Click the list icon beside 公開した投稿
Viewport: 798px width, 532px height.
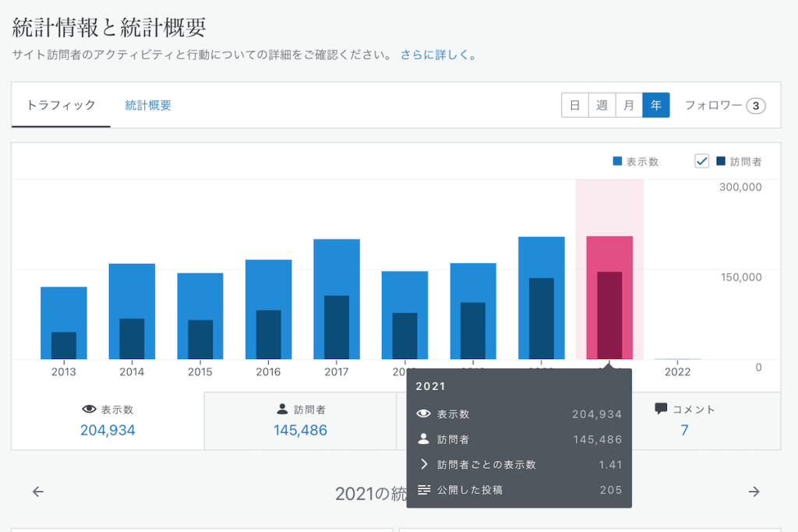(424, 490)
